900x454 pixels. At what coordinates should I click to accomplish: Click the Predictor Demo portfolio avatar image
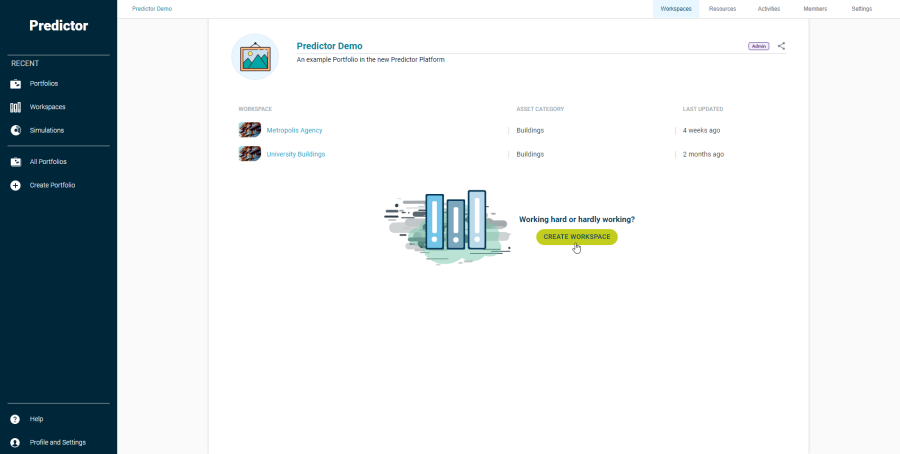point(254,56)
